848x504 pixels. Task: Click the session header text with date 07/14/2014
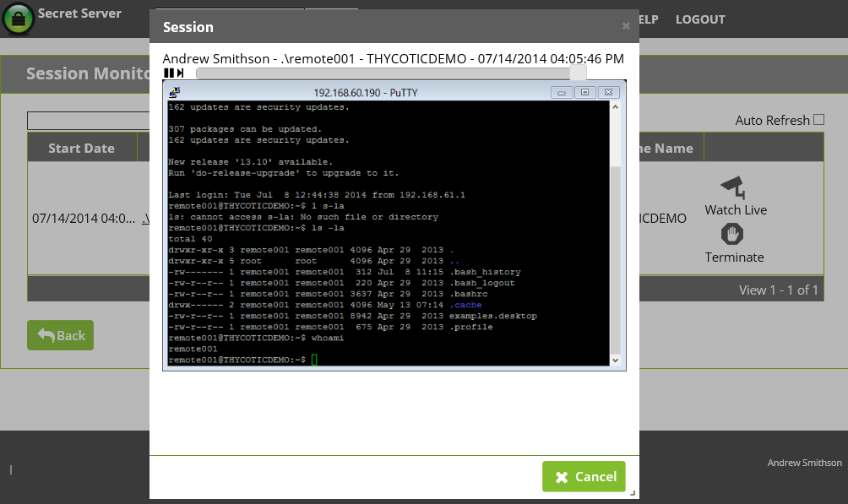pos(394,58)
